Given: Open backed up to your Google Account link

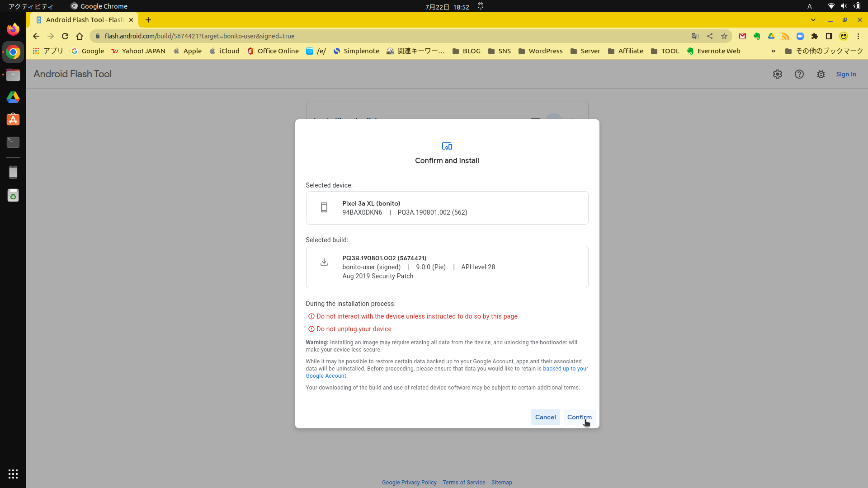Looking at the screenshot, I should (x=565, y=369).
